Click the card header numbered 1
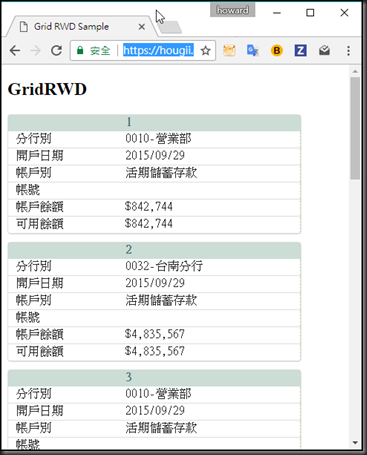This screenshot has height=455, width=367. click(x=154, y=122)
